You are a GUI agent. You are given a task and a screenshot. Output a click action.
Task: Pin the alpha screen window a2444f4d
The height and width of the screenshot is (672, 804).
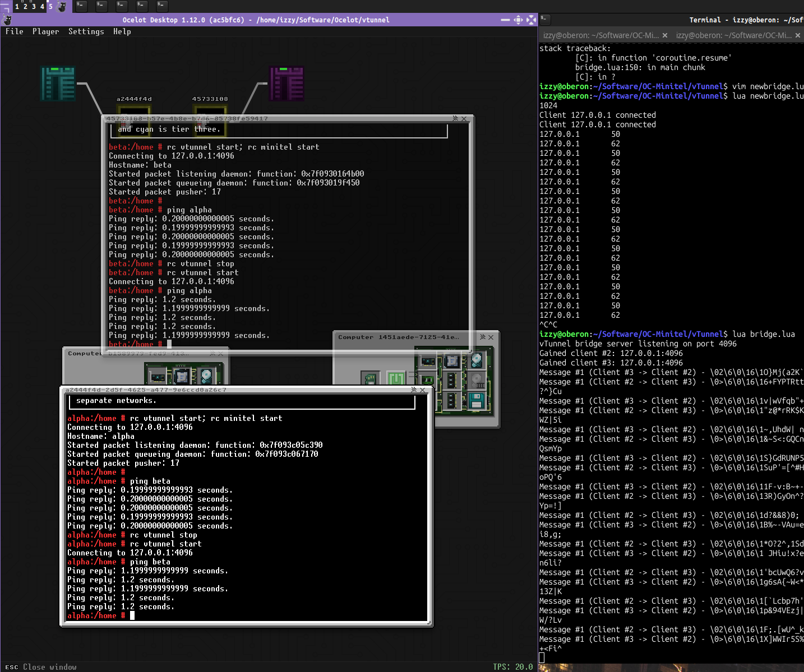414,390
